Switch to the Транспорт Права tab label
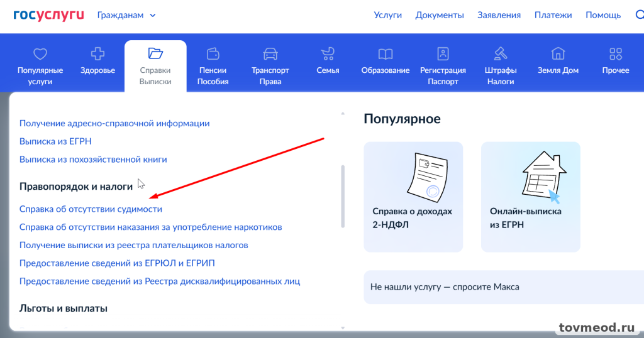Image resolution: width=644 pixels, height=338 pixels. click(x=270, y=76)
